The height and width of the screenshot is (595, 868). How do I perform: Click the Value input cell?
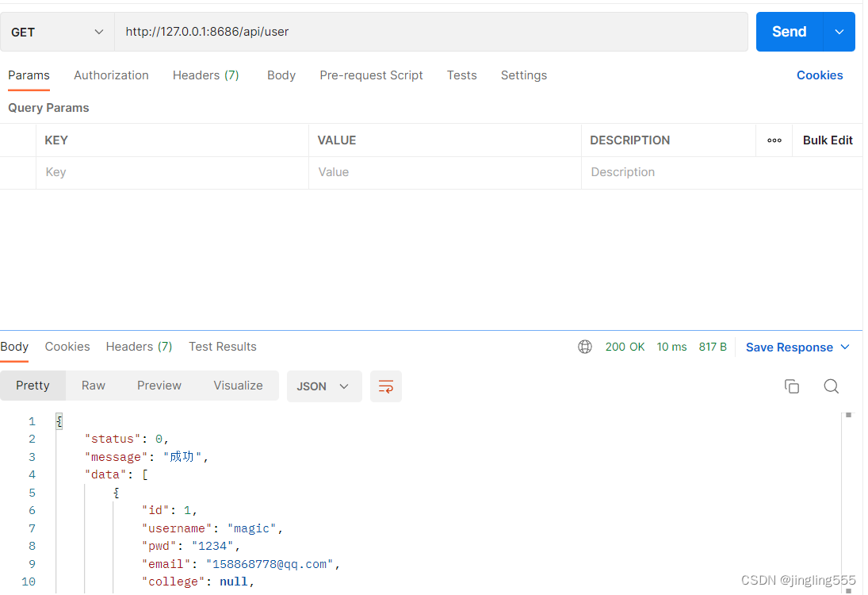point(445,172)
